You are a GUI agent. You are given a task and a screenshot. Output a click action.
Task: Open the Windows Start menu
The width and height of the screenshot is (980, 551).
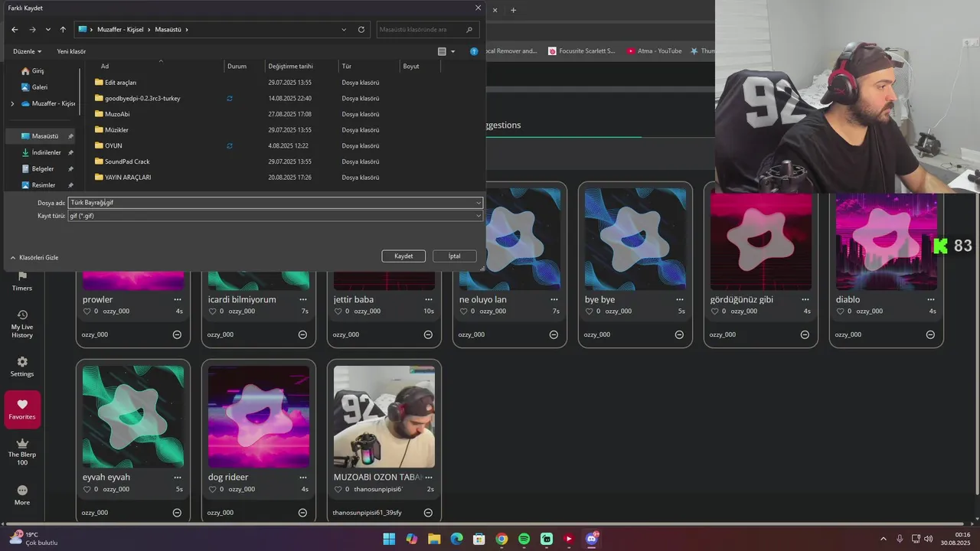tap(389, 539)
